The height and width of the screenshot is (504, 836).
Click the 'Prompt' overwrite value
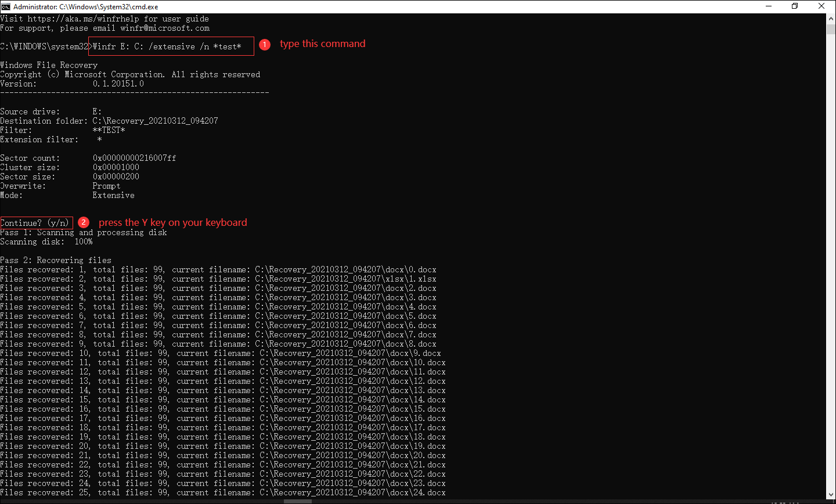pos(107,186)
